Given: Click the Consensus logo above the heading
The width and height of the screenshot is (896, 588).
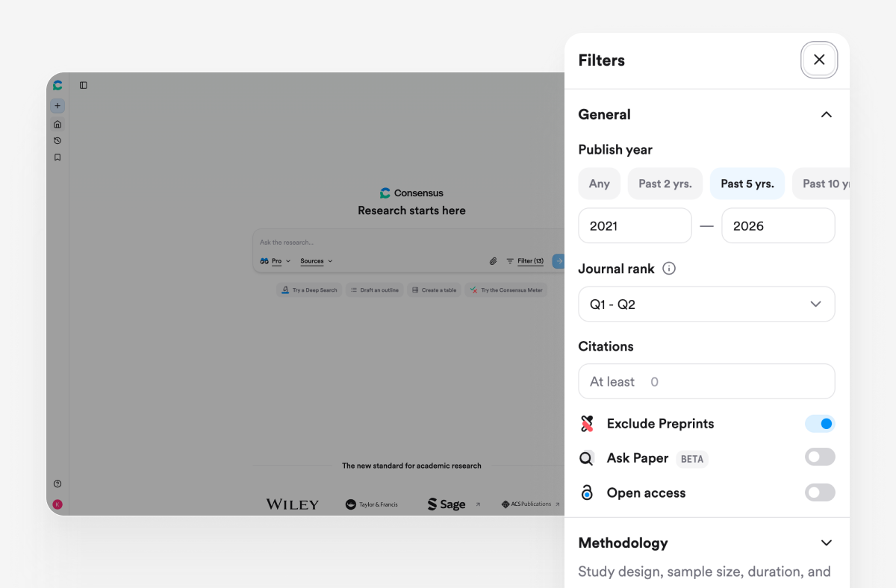Looking at the screenshot, I should (x=411, y=193).
